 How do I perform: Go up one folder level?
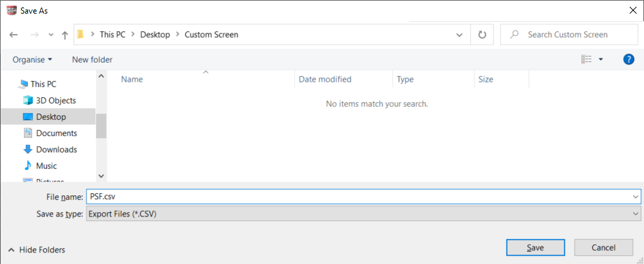pos(65,35)
